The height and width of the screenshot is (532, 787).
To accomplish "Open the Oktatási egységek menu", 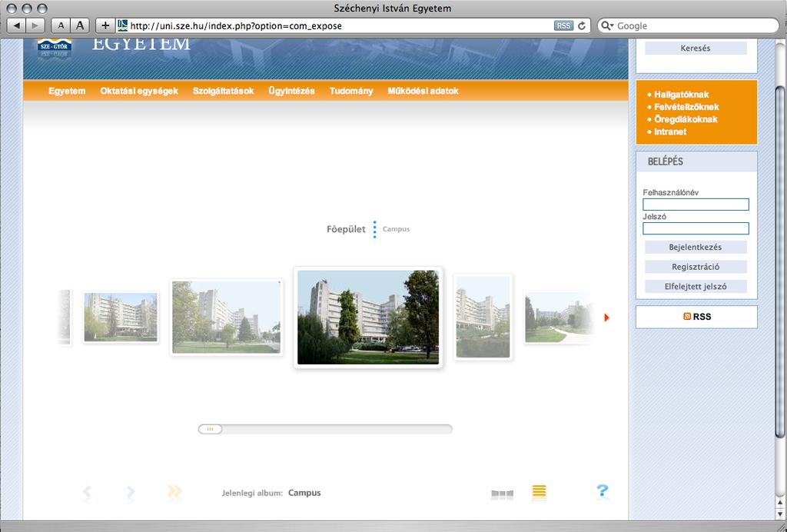I will tap(139, 91).
